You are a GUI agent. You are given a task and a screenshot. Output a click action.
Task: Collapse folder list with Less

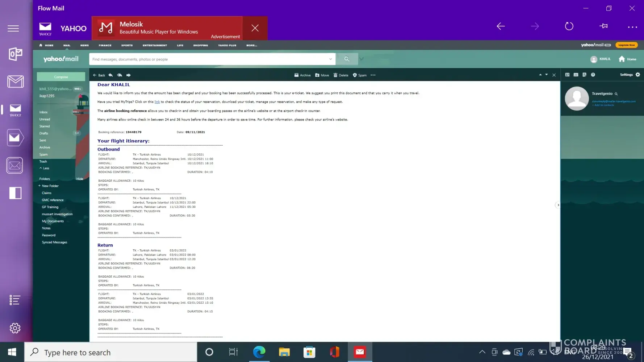point(44,168)
